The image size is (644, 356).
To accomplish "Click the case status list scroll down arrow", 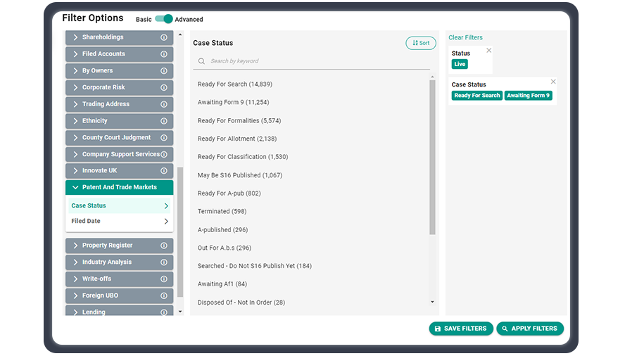I will (432, 303).
